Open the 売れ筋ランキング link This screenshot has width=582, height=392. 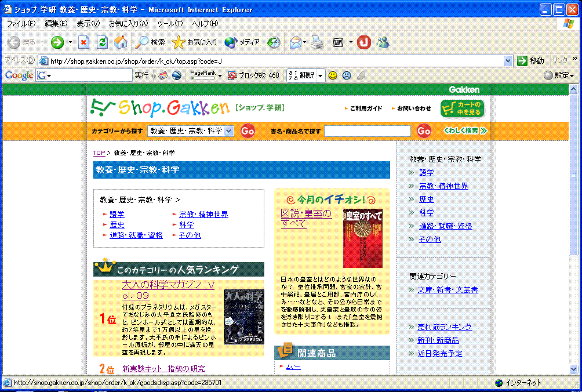(x=445, y=327)
